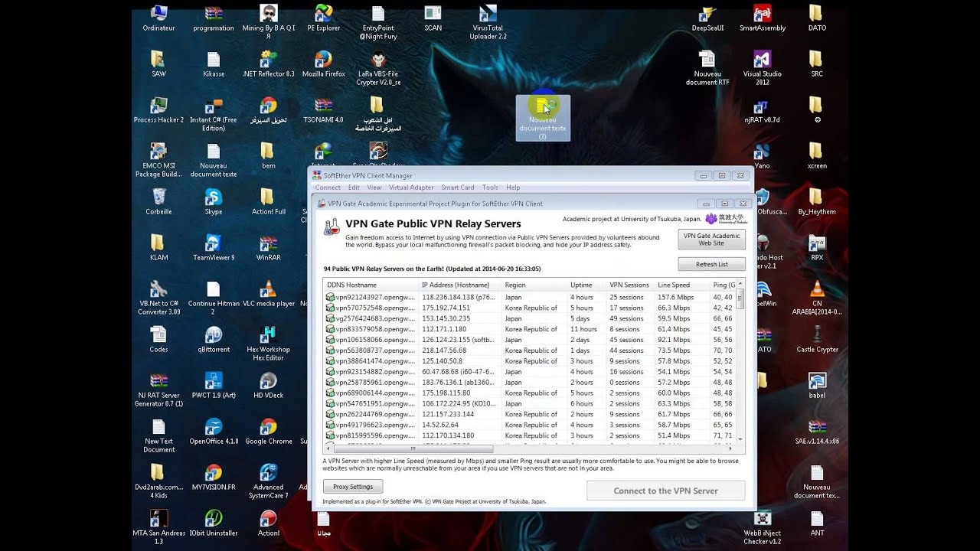Select the PE Explorer desktop icon
The height and width of the screenshot is (551, 980).
click(323, 18)
